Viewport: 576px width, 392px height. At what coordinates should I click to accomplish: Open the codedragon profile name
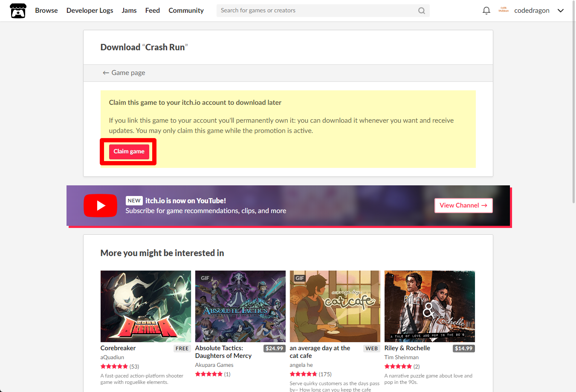point(532,11)
